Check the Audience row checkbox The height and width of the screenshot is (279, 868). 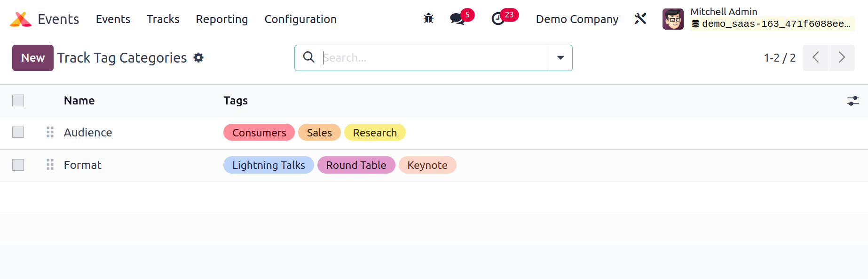coord(18,132)
